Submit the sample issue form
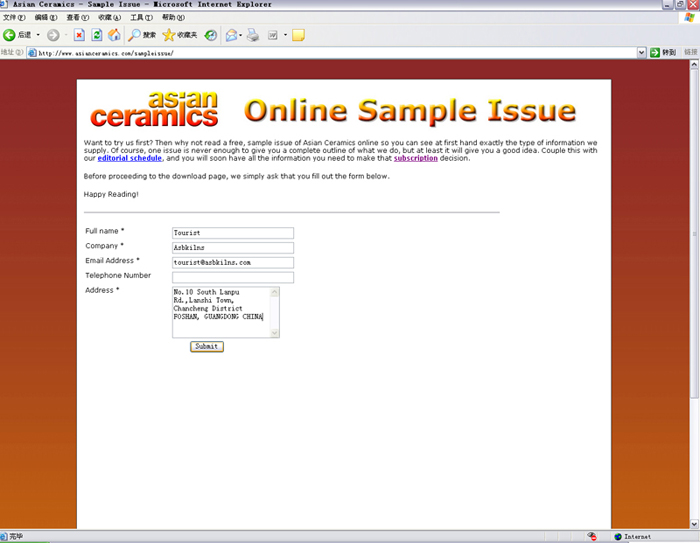700x543 pixels. [x=207, y=347]
